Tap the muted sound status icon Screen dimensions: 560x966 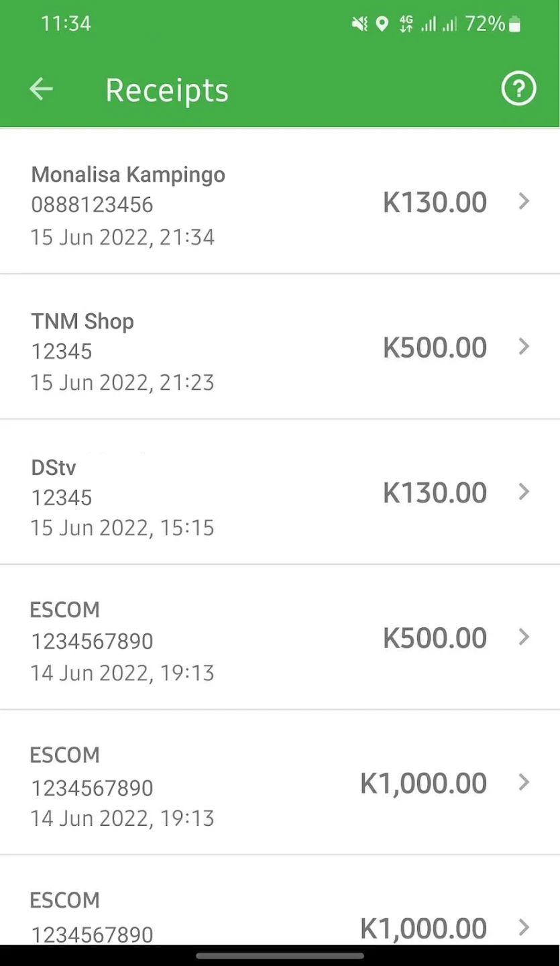(359, 25)
